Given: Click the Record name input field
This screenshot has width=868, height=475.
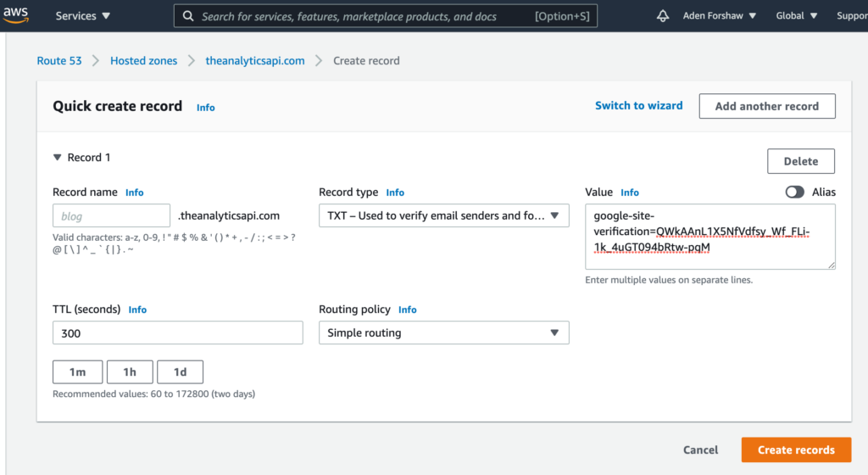Looking at the screenshot, I should point(111,215).
